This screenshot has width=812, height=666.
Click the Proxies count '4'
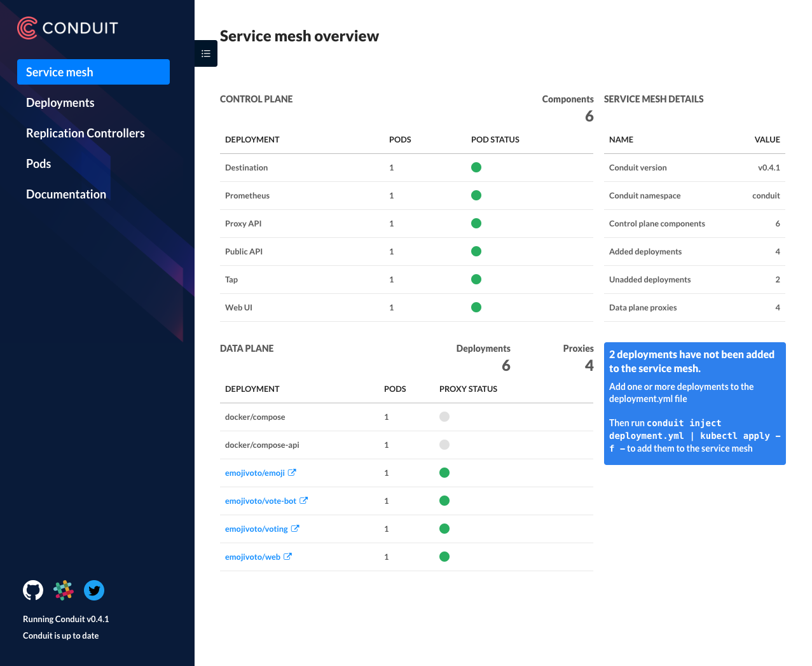[x=589, y=365]
